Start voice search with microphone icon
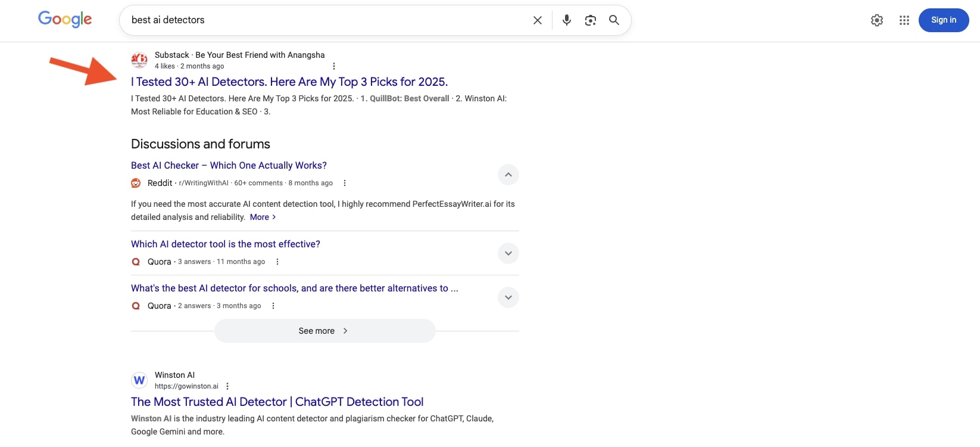980x447 pixels. (567, 20)
